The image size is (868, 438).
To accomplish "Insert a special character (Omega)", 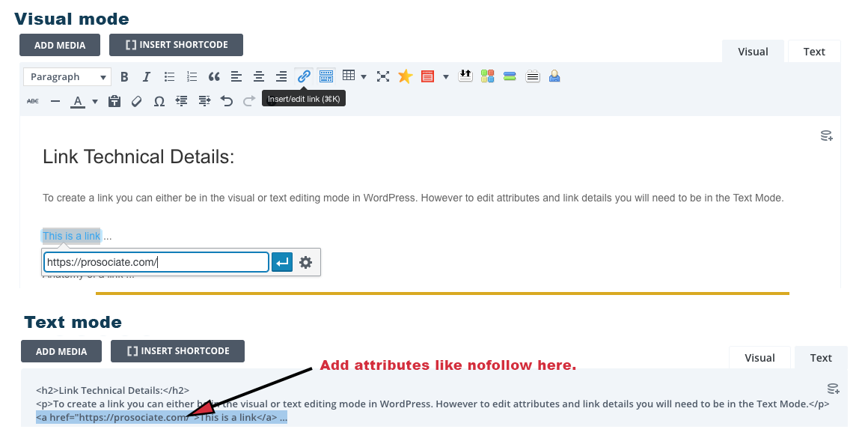I will point(159,101).
